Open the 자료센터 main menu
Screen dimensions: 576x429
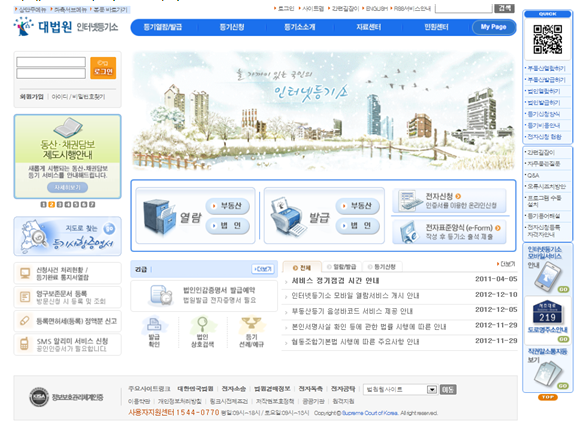[368, 27]
